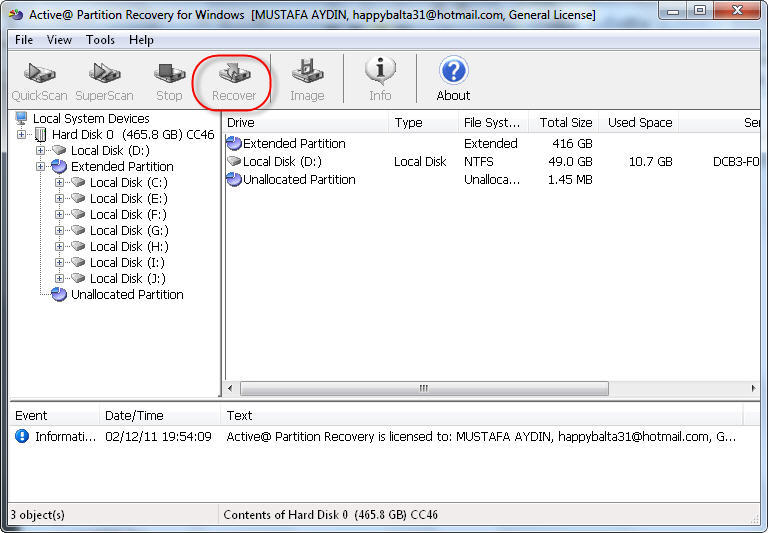Click the Stop toolbar button
This screenshot has width=768, height=533.
point(169,81)
